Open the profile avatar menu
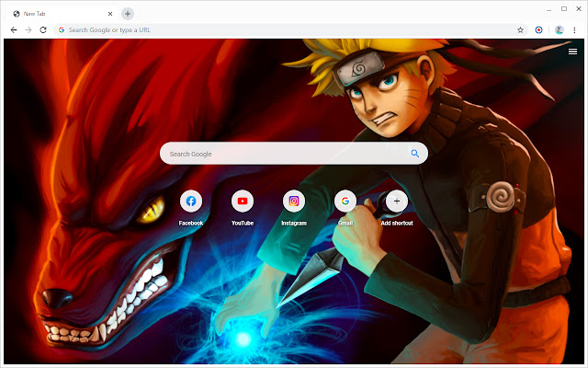 pos(560,30)
